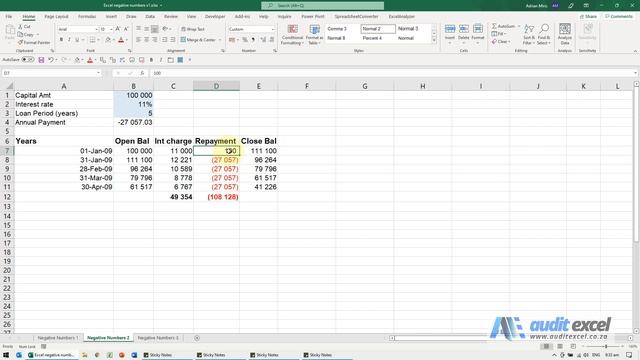Open the Fill Color dropdown arrow
640x360 pixels.
click(114, 40)
